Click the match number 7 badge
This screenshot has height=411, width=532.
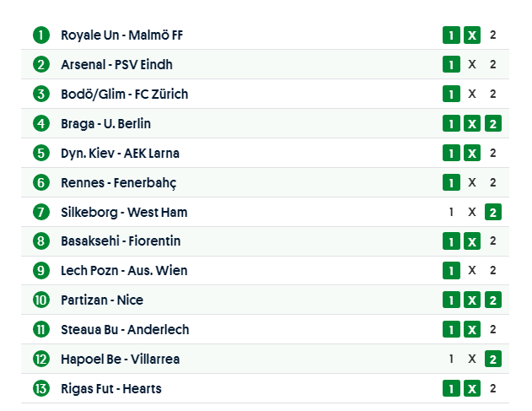tap(41, 212)
